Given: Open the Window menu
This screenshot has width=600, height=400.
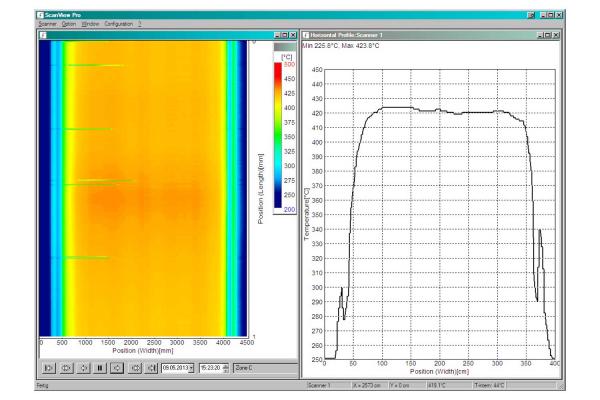Looking at the screenshot, I should 90,23.
